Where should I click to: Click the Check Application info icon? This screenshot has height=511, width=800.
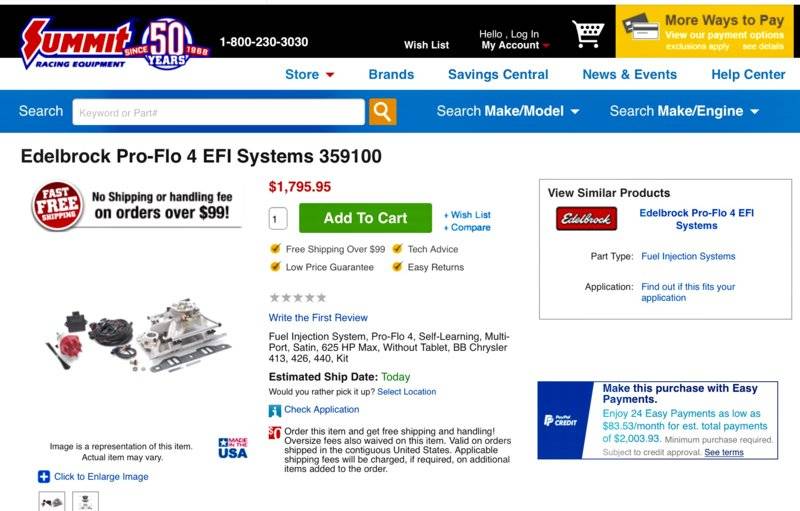(x=274, y=411)
